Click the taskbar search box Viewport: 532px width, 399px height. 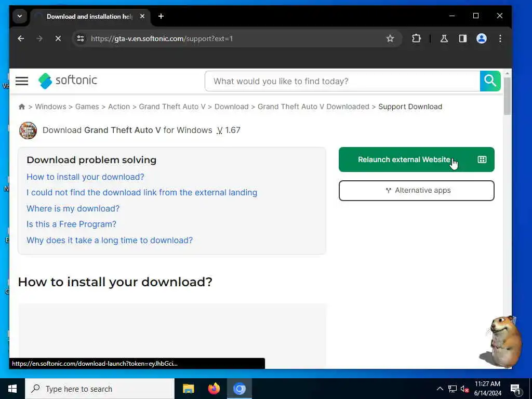[100, 389]
